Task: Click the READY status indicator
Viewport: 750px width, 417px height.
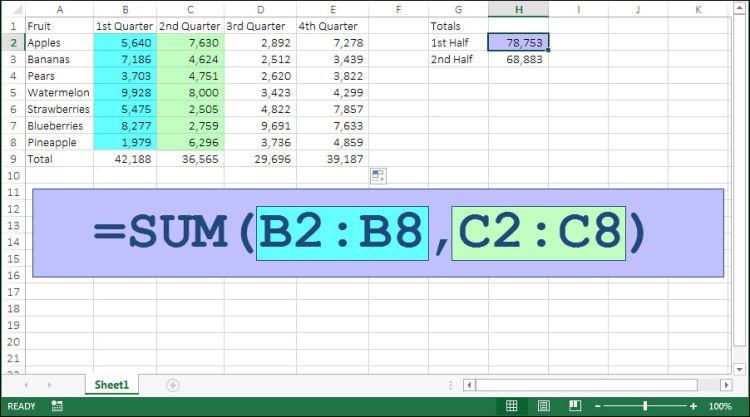Action: tap(22, 406)
